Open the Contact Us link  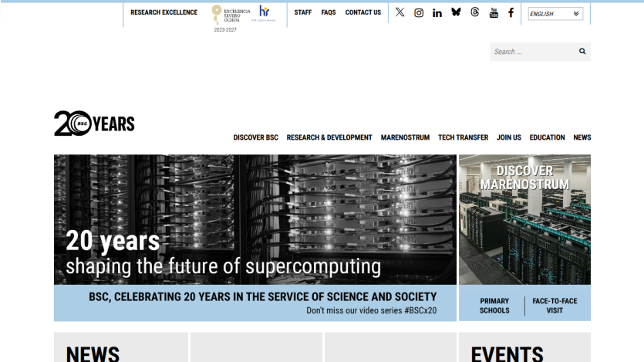[x=363, y=12]
